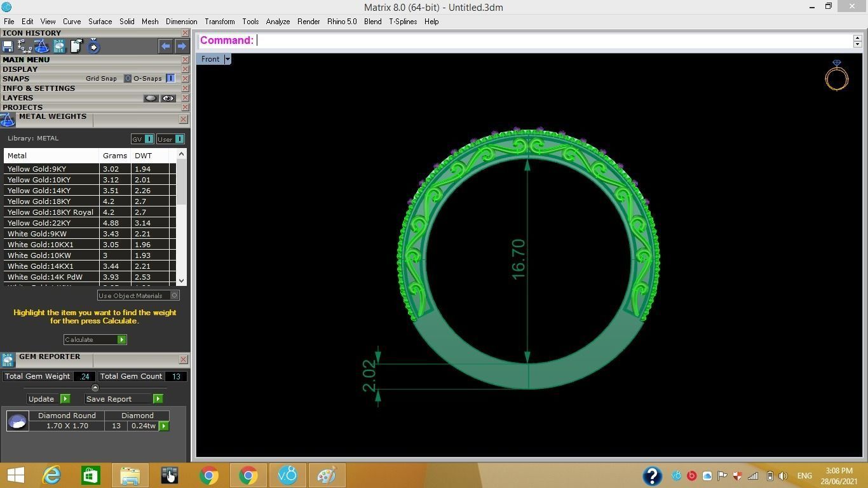Viewport: 868px width, 488px height.
Task: Click the ring view icon in viewport corner
Action: [x=837, y=75]
